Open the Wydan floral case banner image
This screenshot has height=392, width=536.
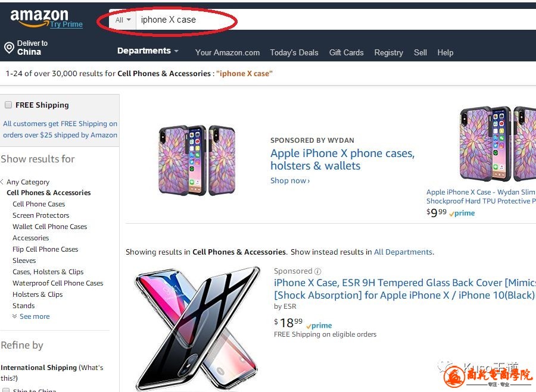point(197,159)
